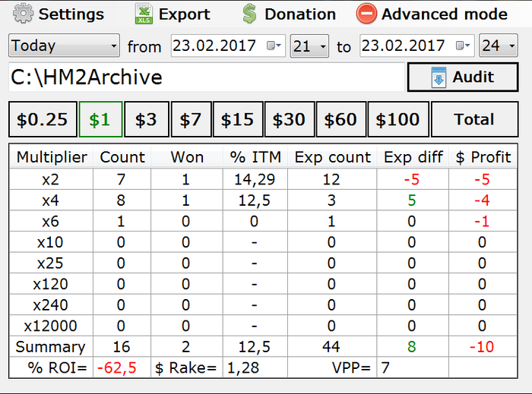The width and height of the screenshot is (532, 394).
Task: Click the Excel XLS export icon
Action: click(144, 14)
